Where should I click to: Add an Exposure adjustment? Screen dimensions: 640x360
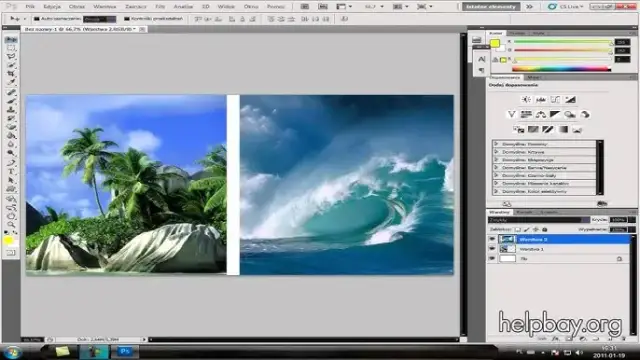pos(570,99)
